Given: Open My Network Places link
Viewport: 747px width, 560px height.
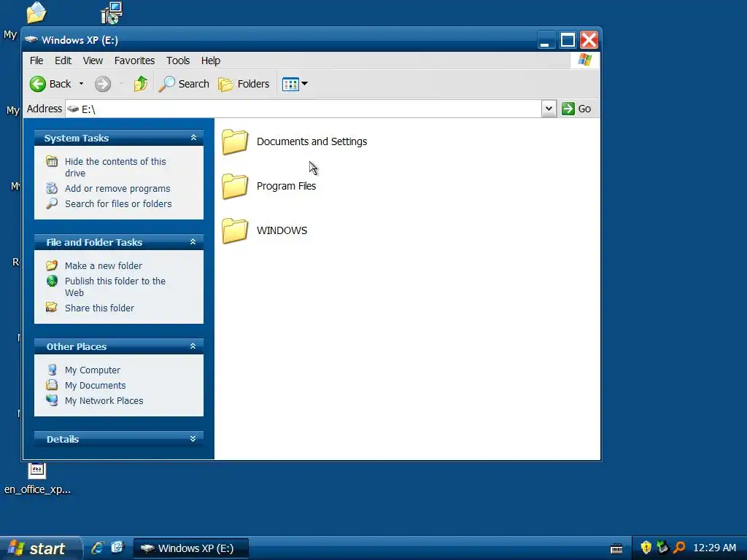Looking at the screenshot, I should tap(104, 400).
